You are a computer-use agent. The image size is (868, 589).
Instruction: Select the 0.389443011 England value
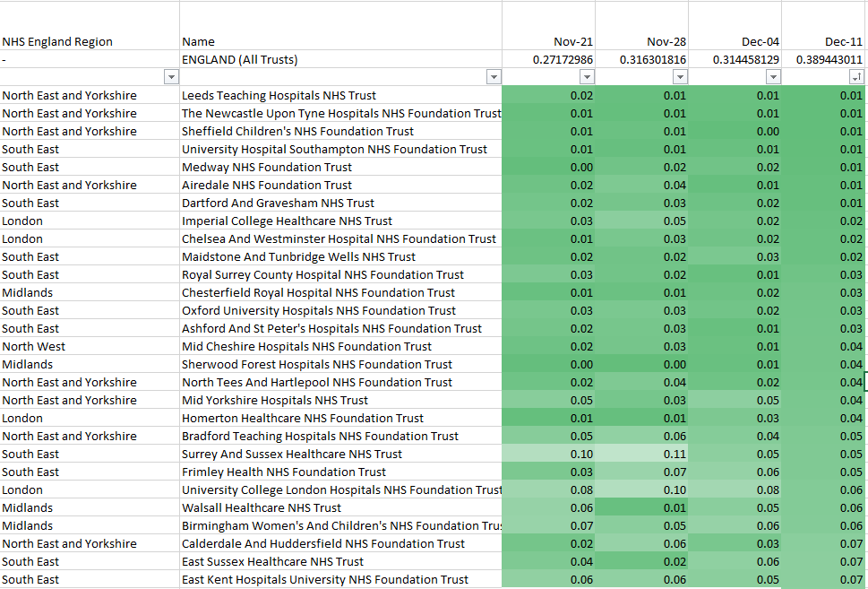(x=823, y=59)
